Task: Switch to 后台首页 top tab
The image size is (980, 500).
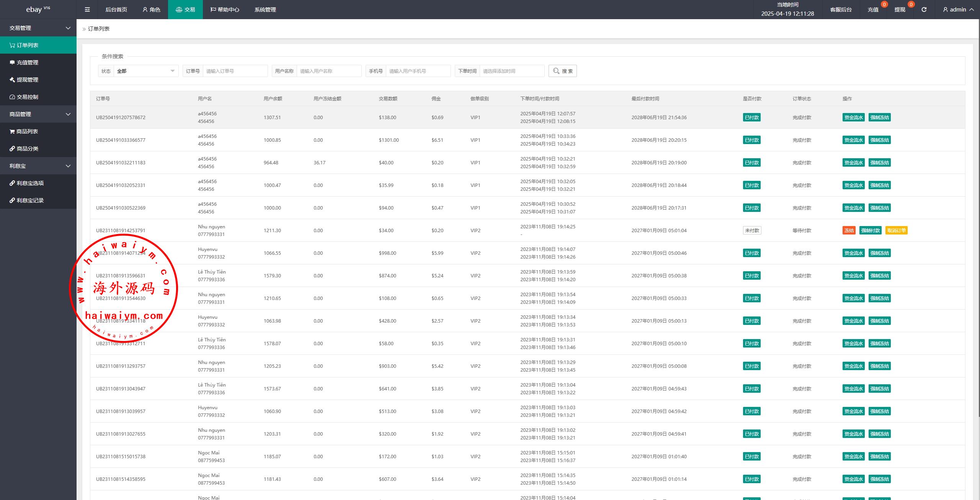Action: point(116,10)
